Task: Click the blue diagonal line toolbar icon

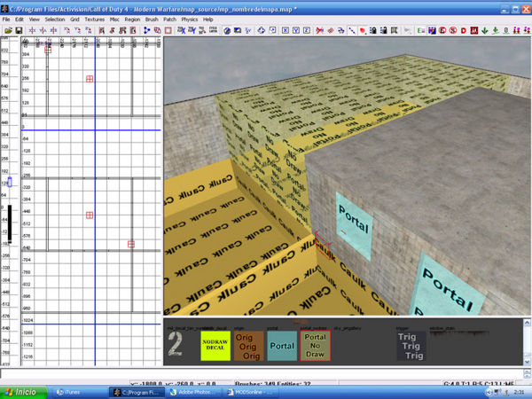Action: (x=352, y=30)
